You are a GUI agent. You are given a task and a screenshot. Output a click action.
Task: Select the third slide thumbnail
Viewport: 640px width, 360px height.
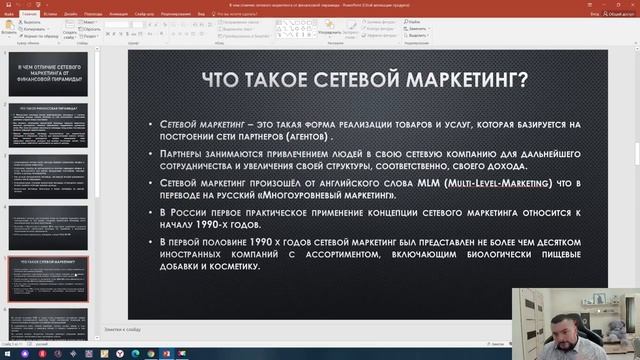pos(48,176)
